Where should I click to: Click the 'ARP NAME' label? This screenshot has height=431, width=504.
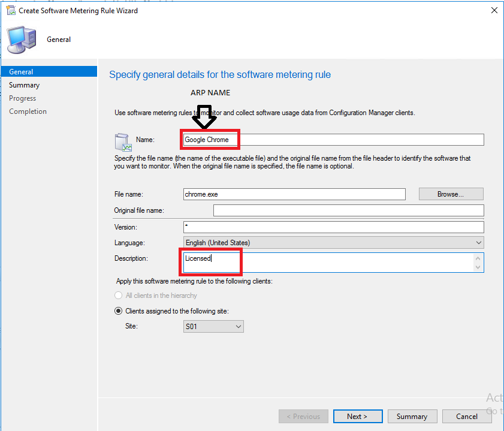(210, 92)
